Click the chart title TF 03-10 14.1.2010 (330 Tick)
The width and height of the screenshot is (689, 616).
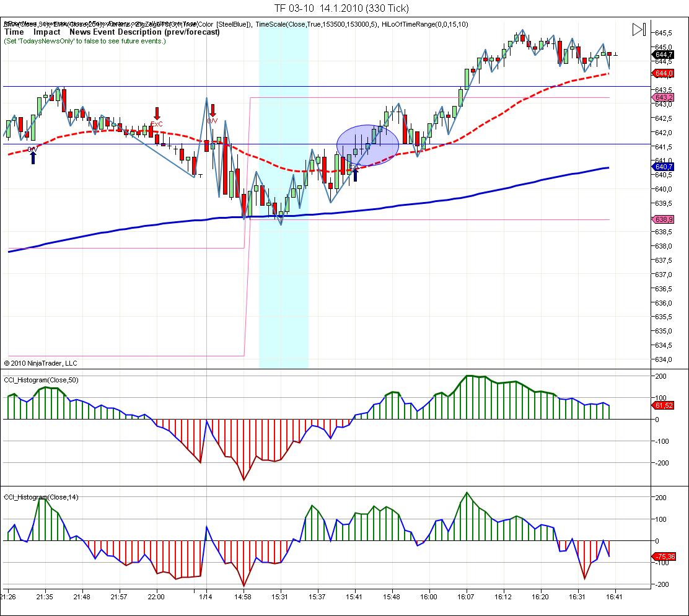point(341,8)
